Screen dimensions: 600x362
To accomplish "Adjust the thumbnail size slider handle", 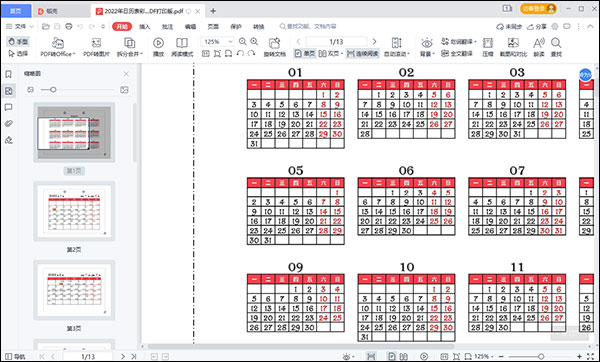I will [53, 90].
